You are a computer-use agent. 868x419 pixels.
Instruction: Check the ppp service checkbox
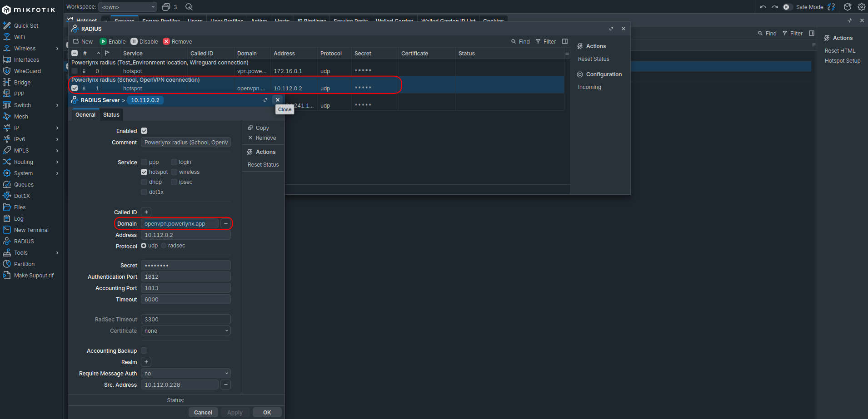pos(144,162)
